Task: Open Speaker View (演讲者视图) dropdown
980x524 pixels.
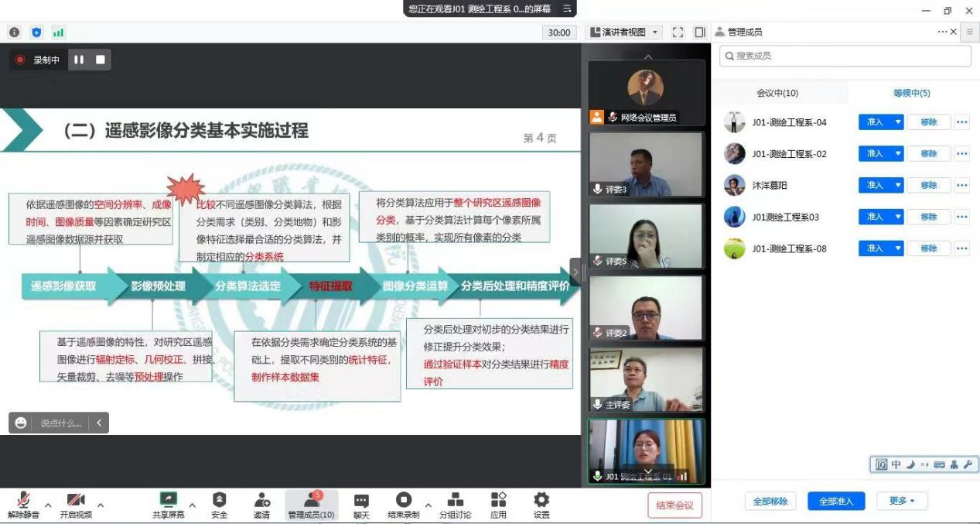Action: 625,33
